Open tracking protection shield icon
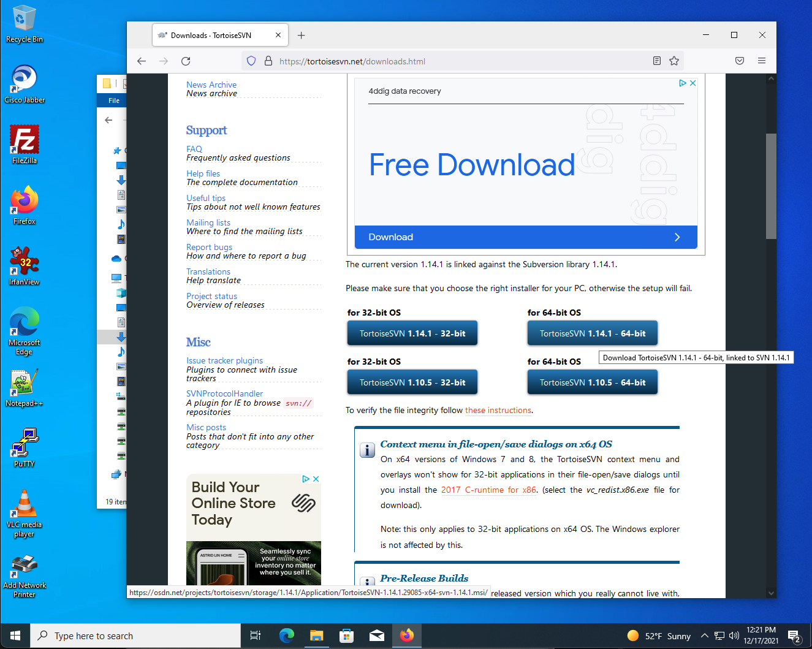The image size is (812, 649). [251, 61]
